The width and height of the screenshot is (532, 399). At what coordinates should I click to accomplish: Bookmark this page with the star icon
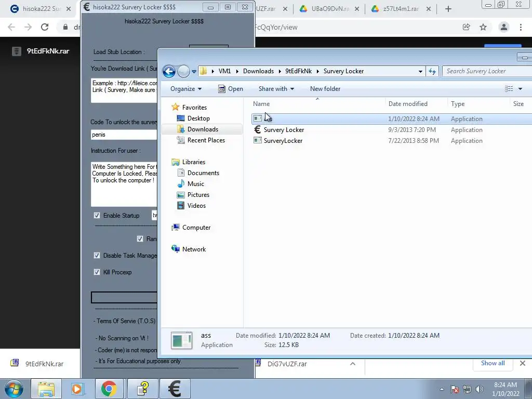click(483, 27)
